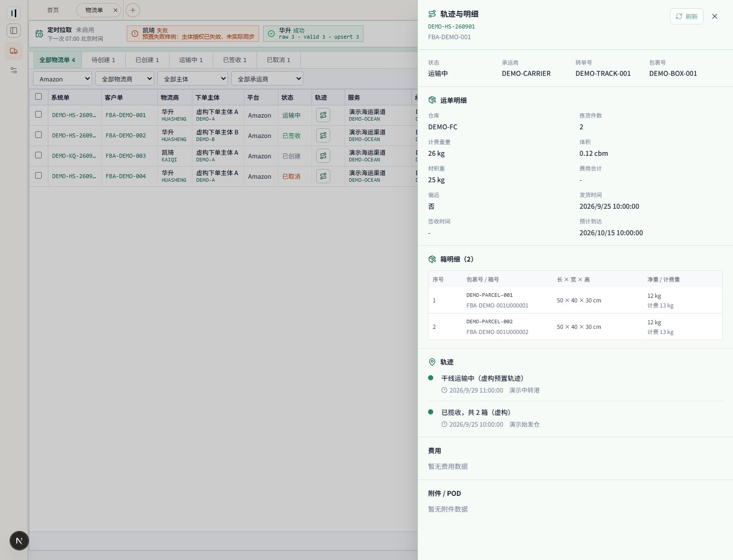Open customer order link FBA-DEMO-003

[126, 156]
